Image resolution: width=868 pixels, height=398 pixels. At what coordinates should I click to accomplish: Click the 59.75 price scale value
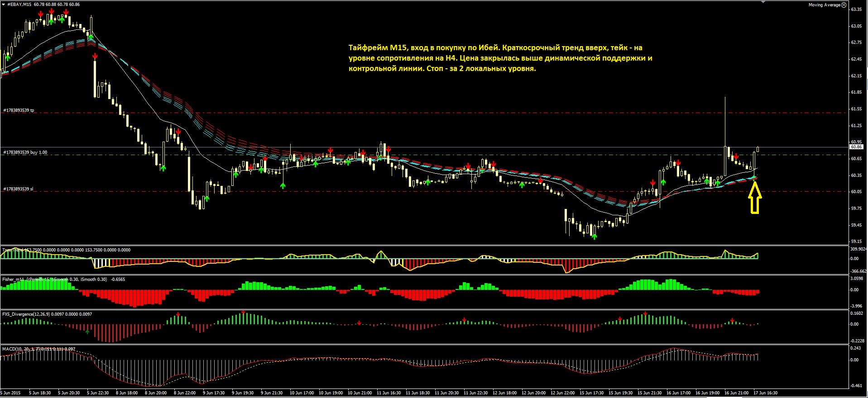point(856,208)
